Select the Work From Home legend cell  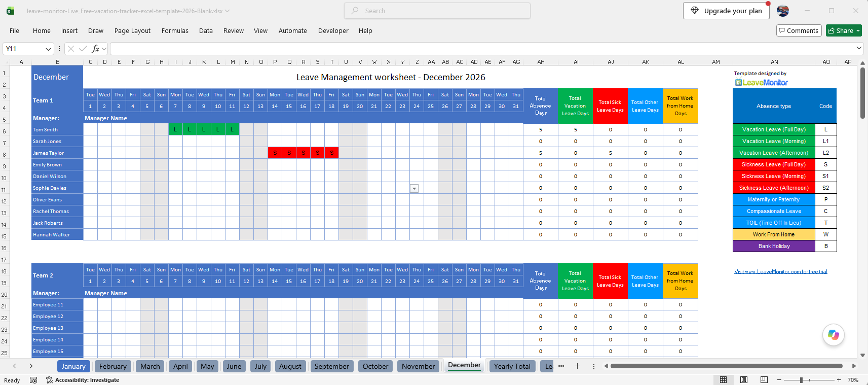pyautogui.click(x=774, y=235)
